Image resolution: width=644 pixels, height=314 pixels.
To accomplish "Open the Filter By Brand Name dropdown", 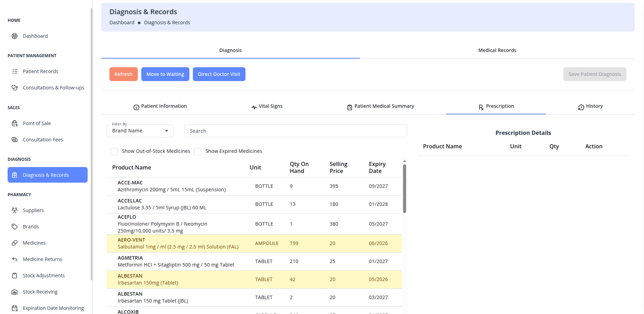I will point(140,131).
